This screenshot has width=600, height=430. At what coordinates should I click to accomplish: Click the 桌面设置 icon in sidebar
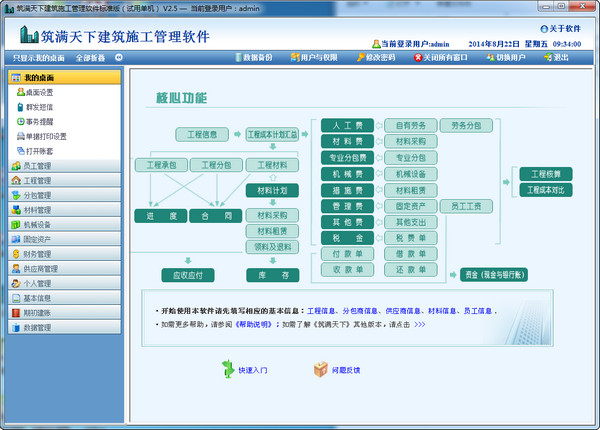(x=21, y=92)
